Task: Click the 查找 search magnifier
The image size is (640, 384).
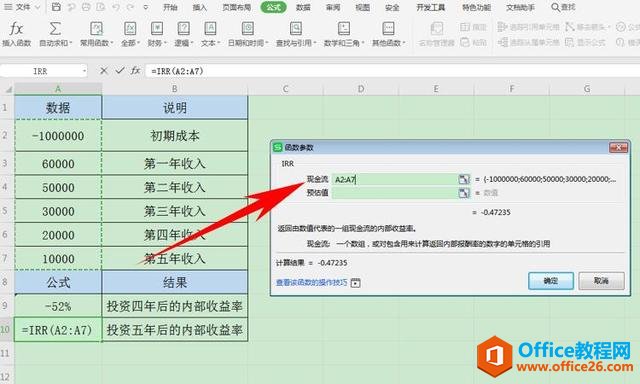Action: tap(555, 7)
